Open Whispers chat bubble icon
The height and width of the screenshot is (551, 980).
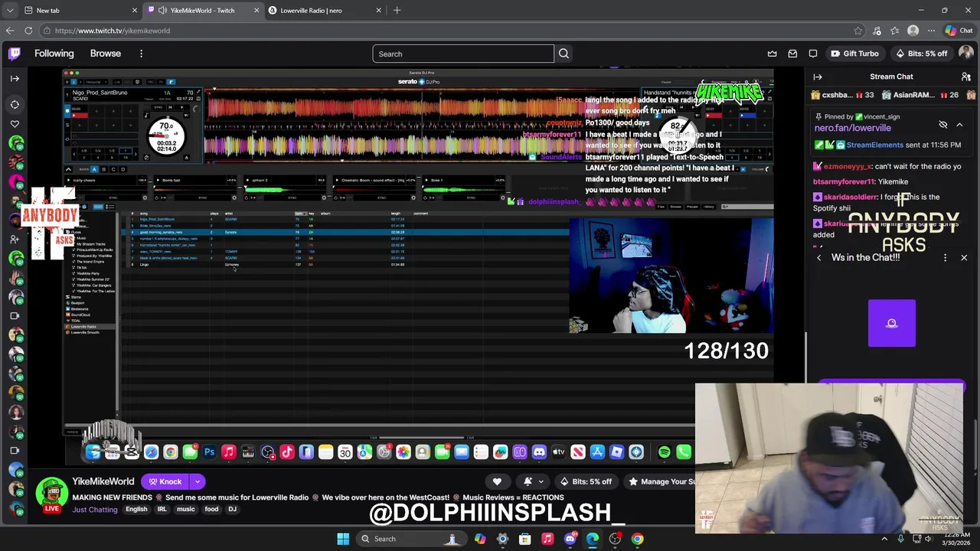click(x=813, y=54)
